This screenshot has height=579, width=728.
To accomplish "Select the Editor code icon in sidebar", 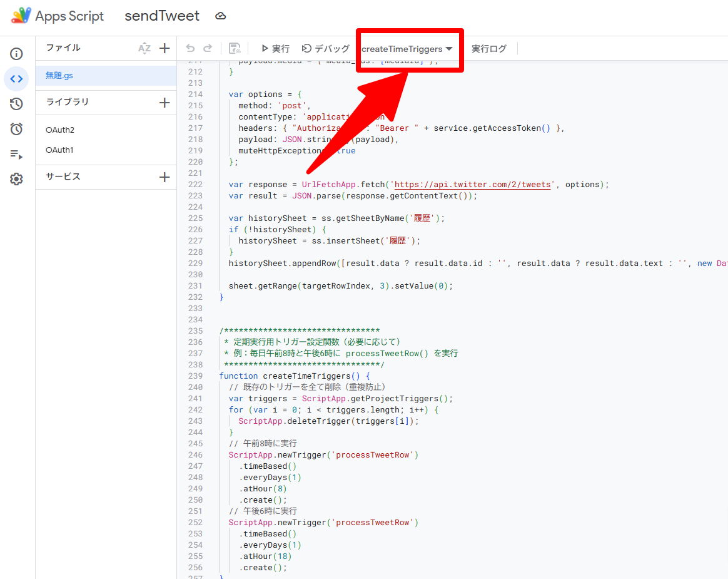I will [x=16, y=79].
